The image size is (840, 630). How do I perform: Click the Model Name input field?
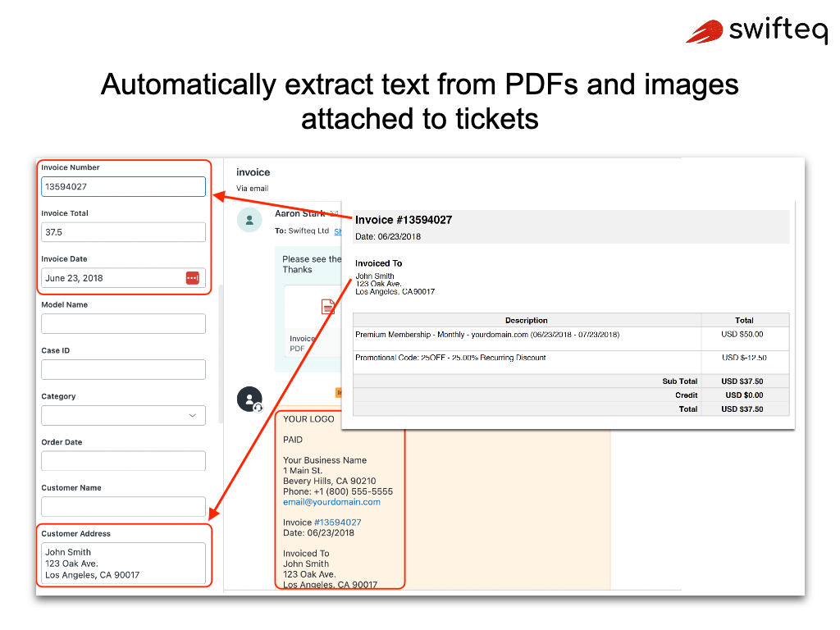point(123,323)
